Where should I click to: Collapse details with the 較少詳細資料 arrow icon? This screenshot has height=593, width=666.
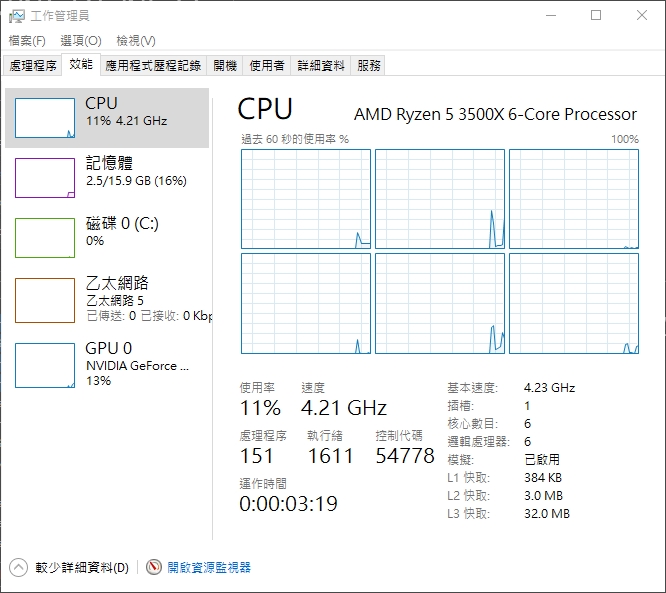coord(18,568)
